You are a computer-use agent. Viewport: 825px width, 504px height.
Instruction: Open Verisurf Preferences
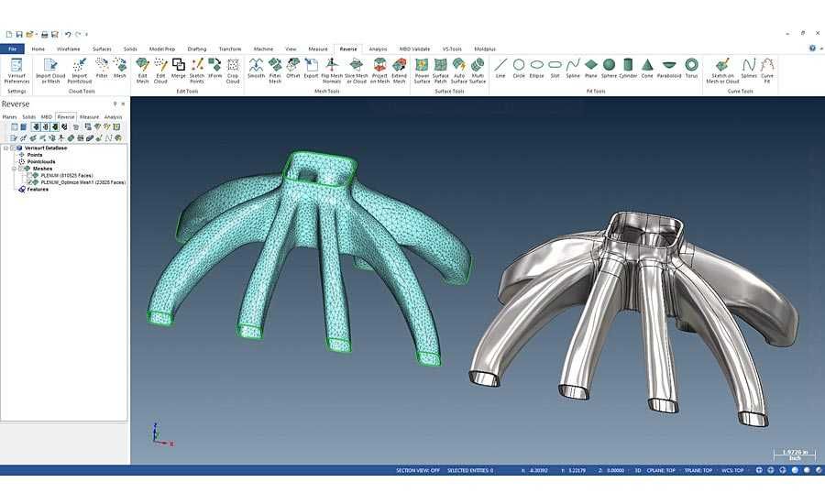(16, 71)
